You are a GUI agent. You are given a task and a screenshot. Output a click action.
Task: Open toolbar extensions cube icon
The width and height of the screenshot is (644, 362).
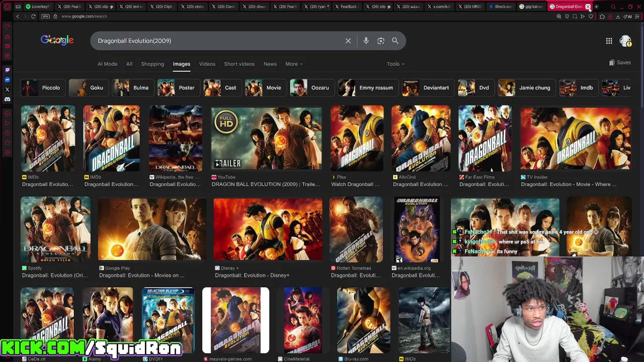(602, 17)
